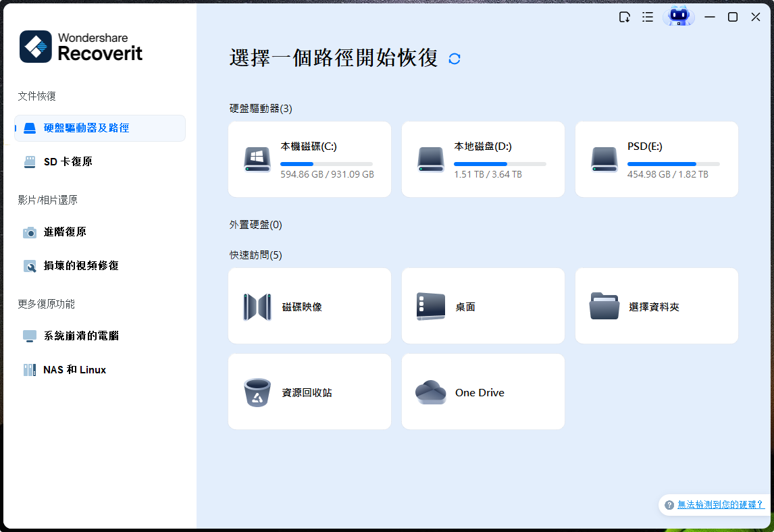This screenshot has height=532, width=774.
Task: Refresh the drive list with the blue refresh icon
Action: tap(454, 59)
